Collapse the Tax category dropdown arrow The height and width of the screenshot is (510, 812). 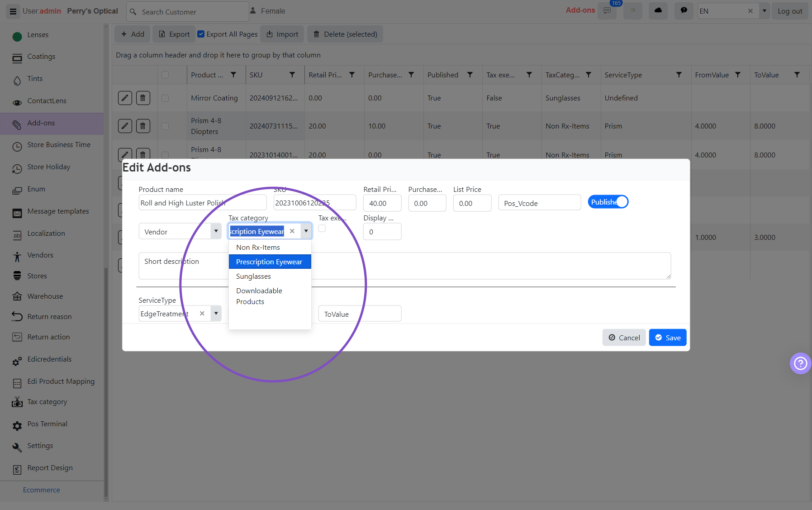[306, 231]
